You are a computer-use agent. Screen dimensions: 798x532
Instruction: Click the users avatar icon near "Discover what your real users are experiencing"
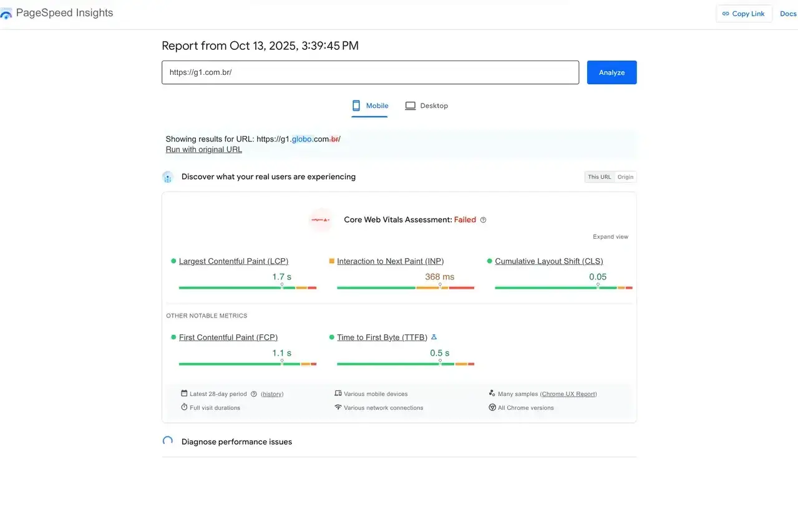[167, 177]
